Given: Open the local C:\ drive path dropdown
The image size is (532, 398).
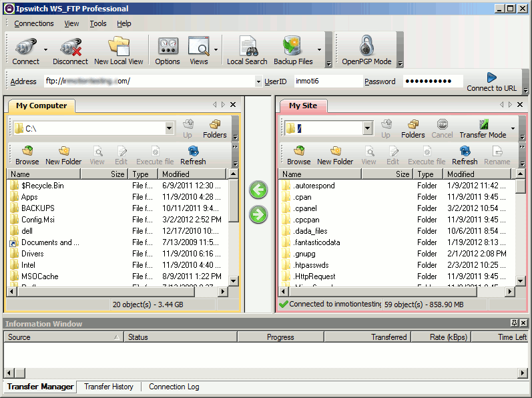Looking at the screenshot, I should (x=169, y=128).
